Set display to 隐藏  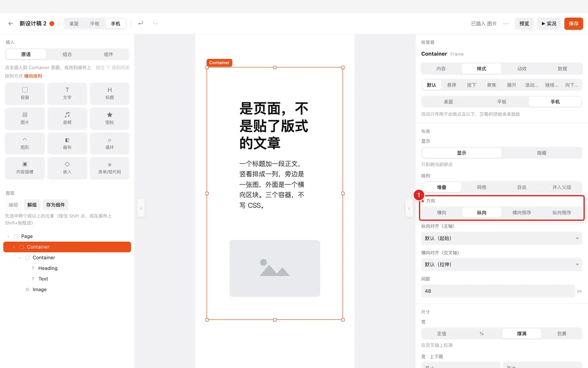(x=542, y=153)
